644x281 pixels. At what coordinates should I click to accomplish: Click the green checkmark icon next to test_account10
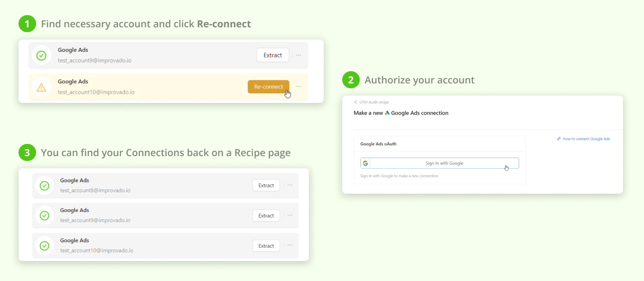coord(44,245)
